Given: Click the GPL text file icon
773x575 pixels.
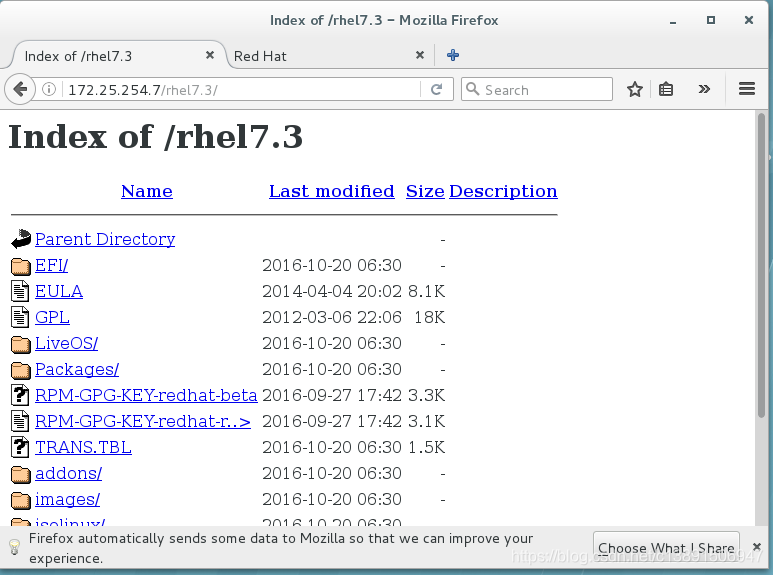Looking at the screenshot, I should 20,317.
